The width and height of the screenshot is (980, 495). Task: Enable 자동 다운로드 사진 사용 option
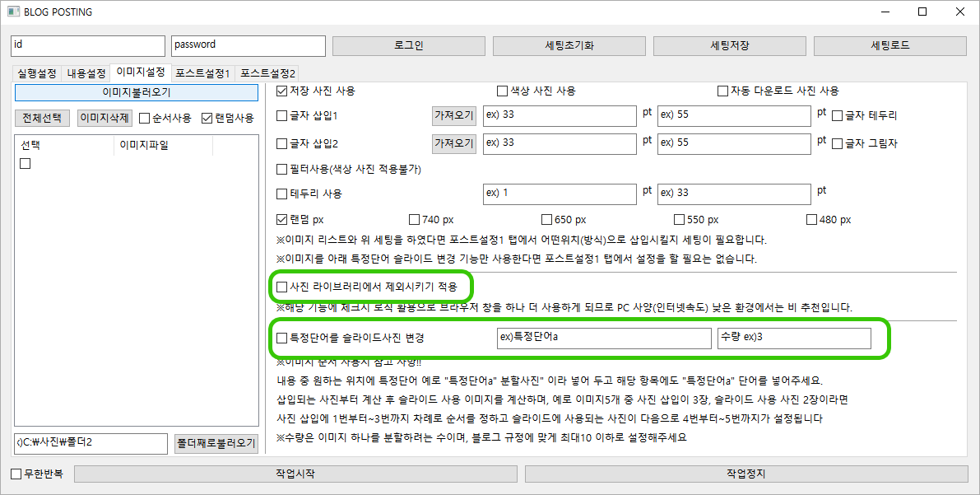[x=722, y=91]
